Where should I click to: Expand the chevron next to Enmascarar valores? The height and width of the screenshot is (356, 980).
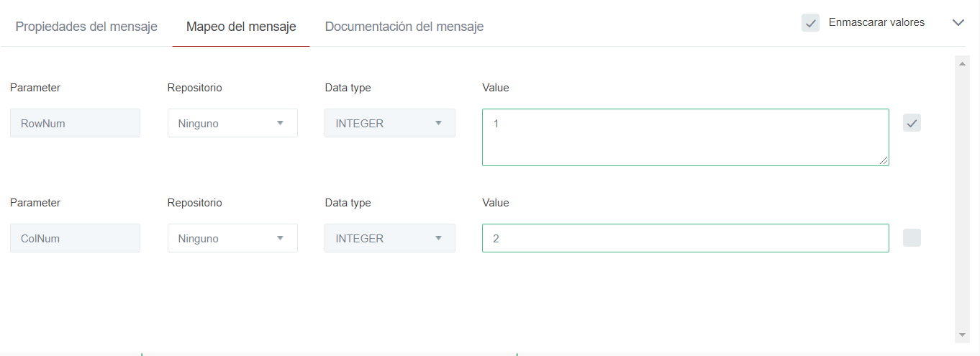958,22
